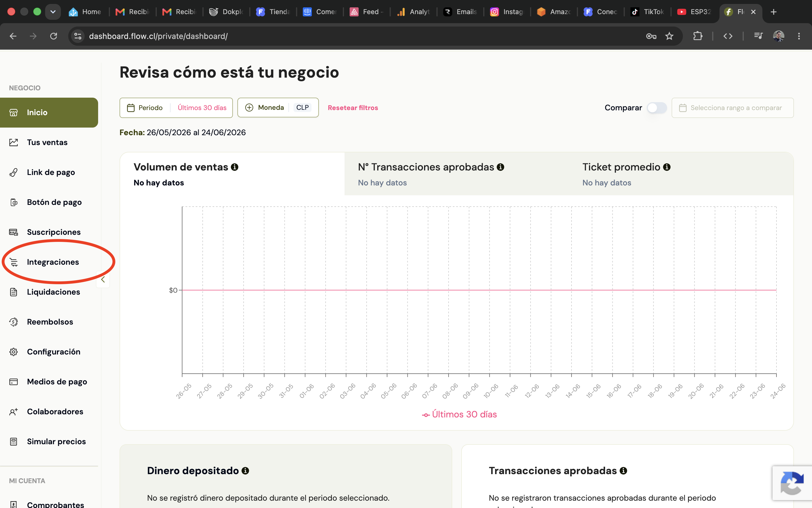Open Simular precios page
The height and width of the screenshot is (508, 812).
click(x=49, y=441)
